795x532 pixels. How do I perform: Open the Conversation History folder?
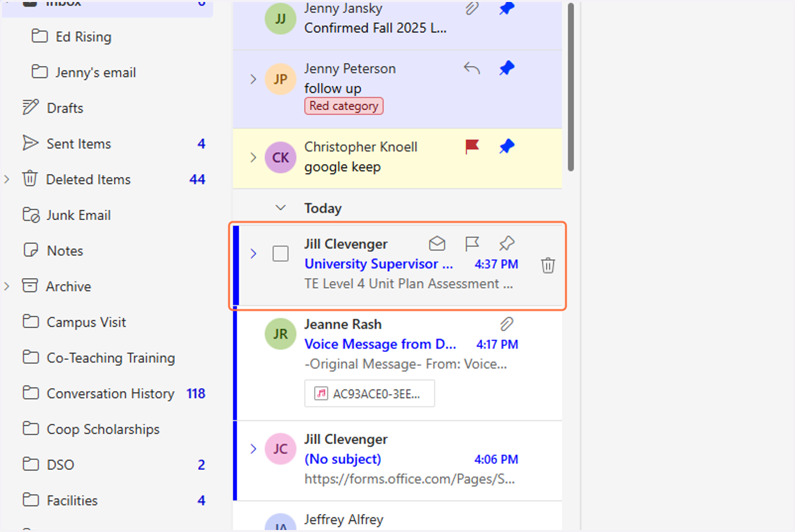[111, 394]
